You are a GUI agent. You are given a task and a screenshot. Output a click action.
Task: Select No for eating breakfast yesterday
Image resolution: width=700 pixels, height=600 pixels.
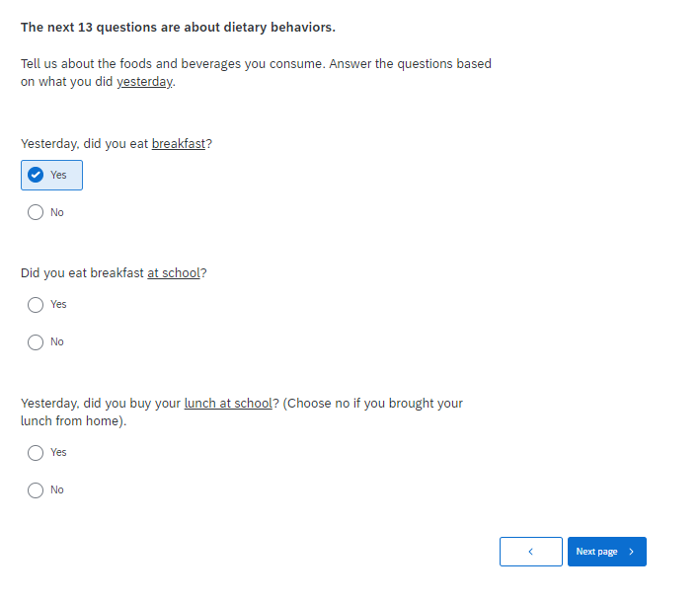tap(36, 212)
